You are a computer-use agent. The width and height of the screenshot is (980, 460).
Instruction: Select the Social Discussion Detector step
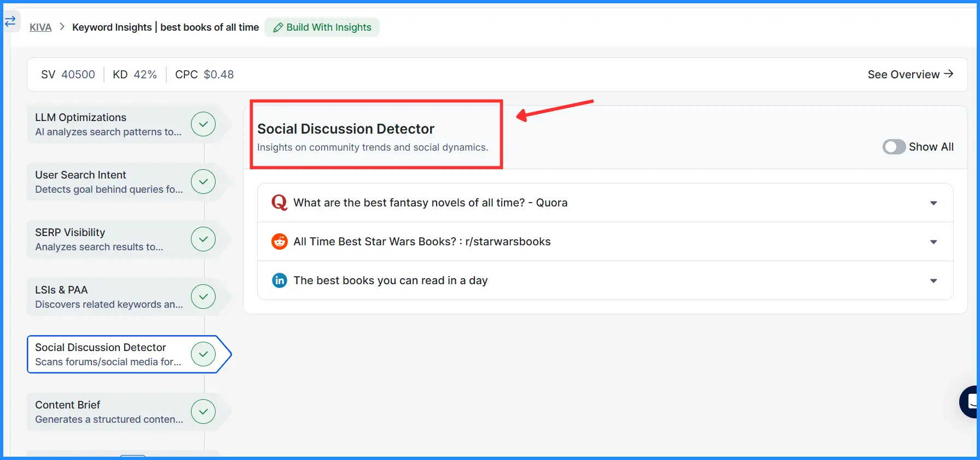click(109, 354)
